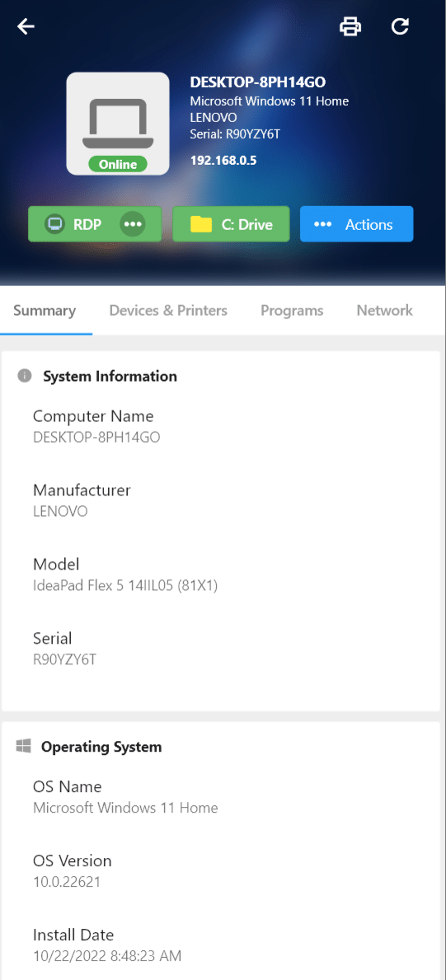Click the Windows logo beside Operating System
The width and height of the screenshot is (446, 980).
[x=24, y=746]
